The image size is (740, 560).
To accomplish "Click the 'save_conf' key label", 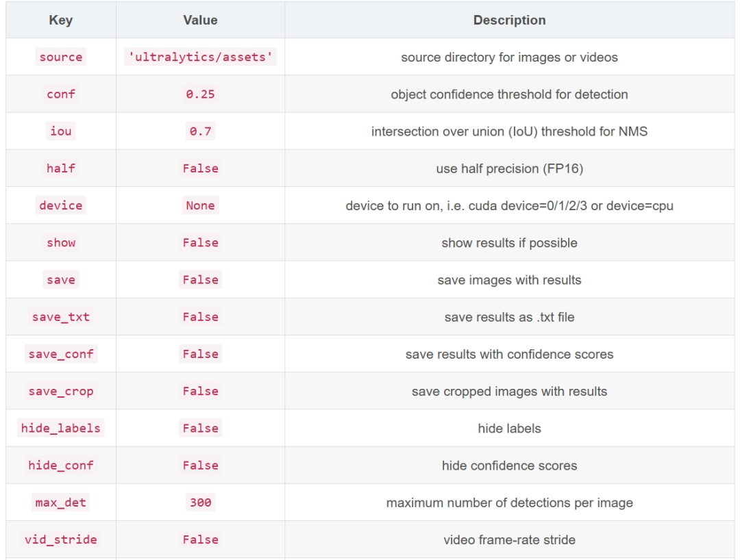I will click(x=61, y=354).
